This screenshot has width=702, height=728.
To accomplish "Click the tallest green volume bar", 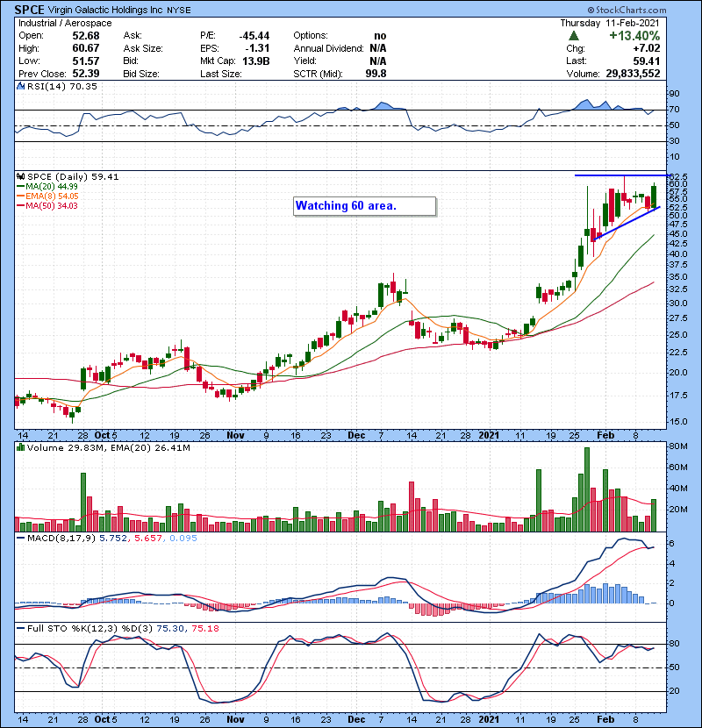I will click(587, 489).
